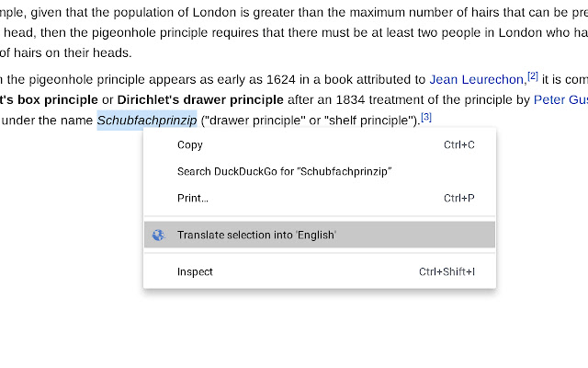Click the globe icon beside Translate selection
Image resolution: width=588 pixels, height=368 pixels.
(x=159, y=235)
